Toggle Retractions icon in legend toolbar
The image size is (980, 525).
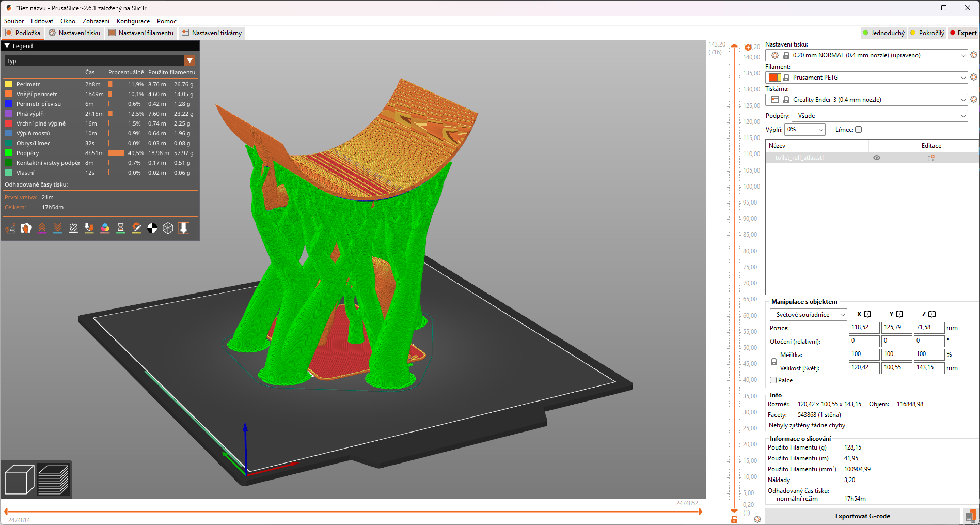42,228
